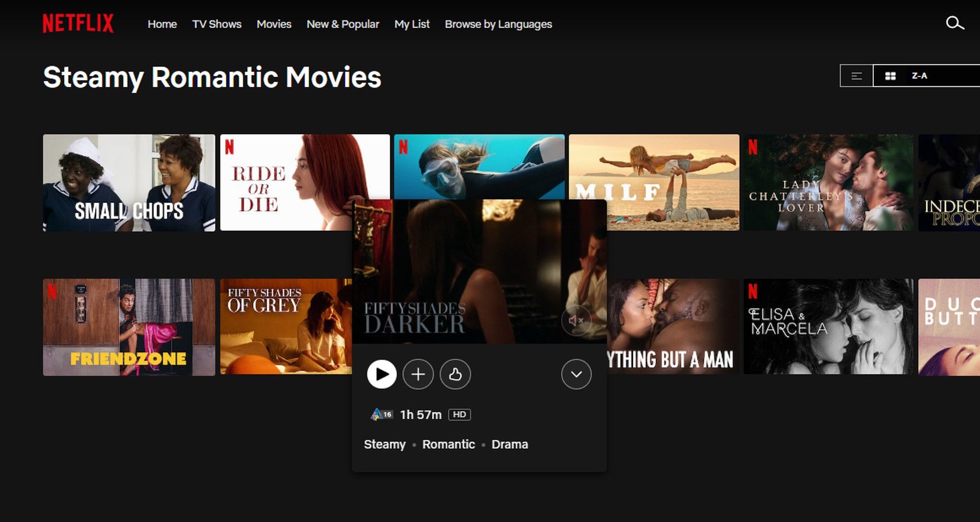Play Fifty Shades Darker
980x522 pixels.
click(x=382, y=374)
